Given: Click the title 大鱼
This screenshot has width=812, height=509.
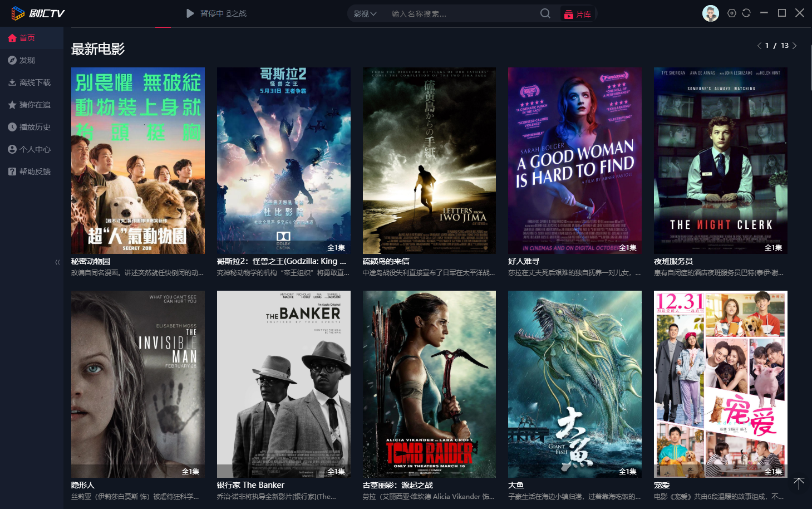Looking at the screenshot, I should [516, 485].
